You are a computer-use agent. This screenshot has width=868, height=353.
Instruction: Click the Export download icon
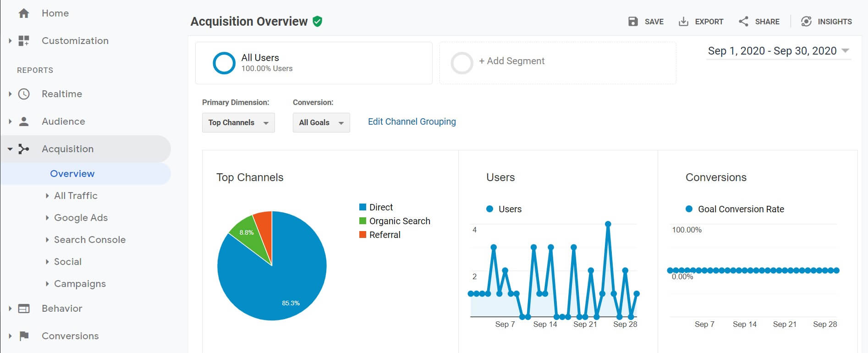point(683,22)
